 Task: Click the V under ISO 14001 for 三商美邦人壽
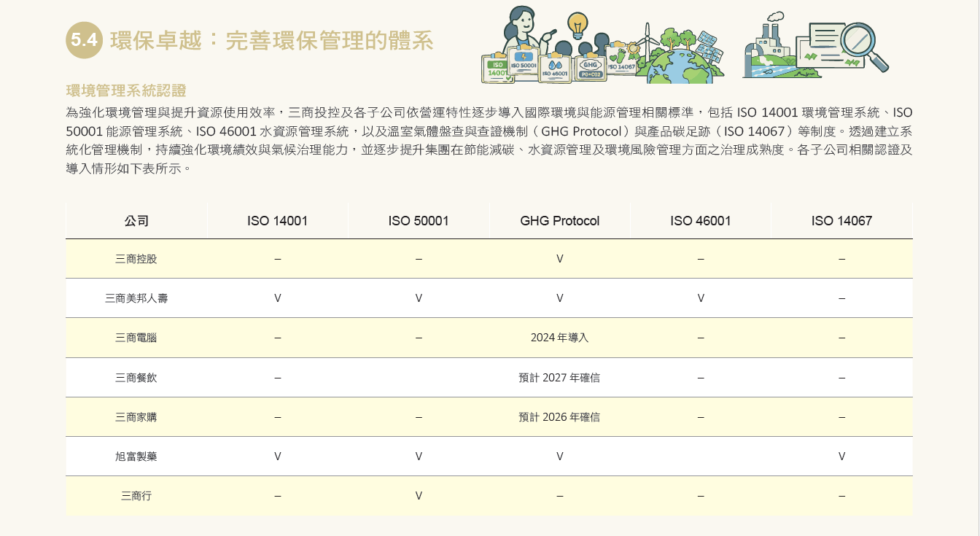pyautogui.click(x=278, y=298)
